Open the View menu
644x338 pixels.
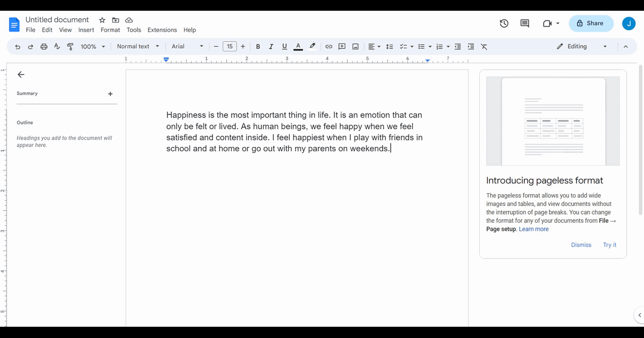(65, 30)
